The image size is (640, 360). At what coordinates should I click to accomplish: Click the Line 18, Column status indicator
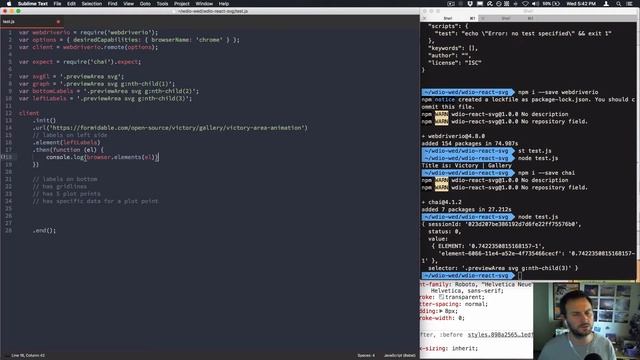[28, 356]
